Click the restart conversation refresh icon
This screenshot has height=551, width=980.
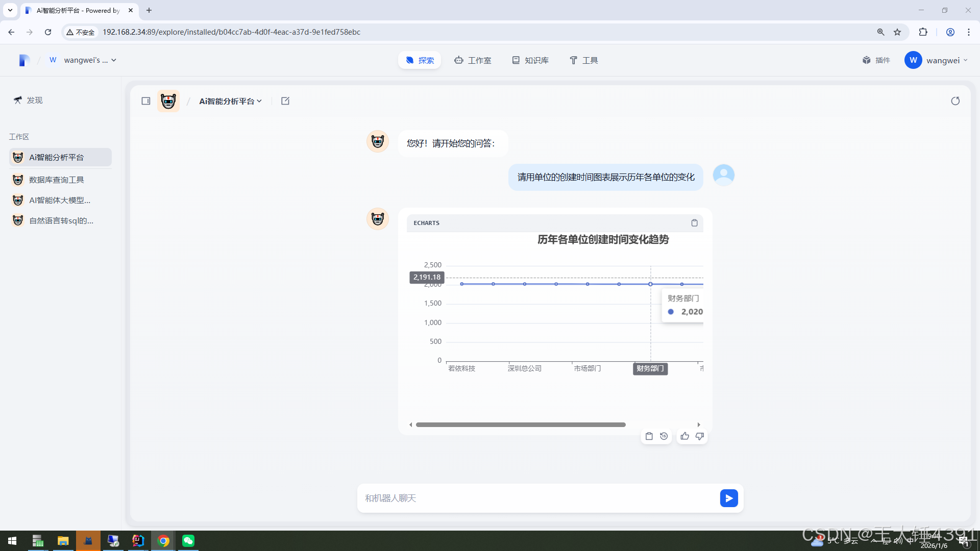[955, 101]
